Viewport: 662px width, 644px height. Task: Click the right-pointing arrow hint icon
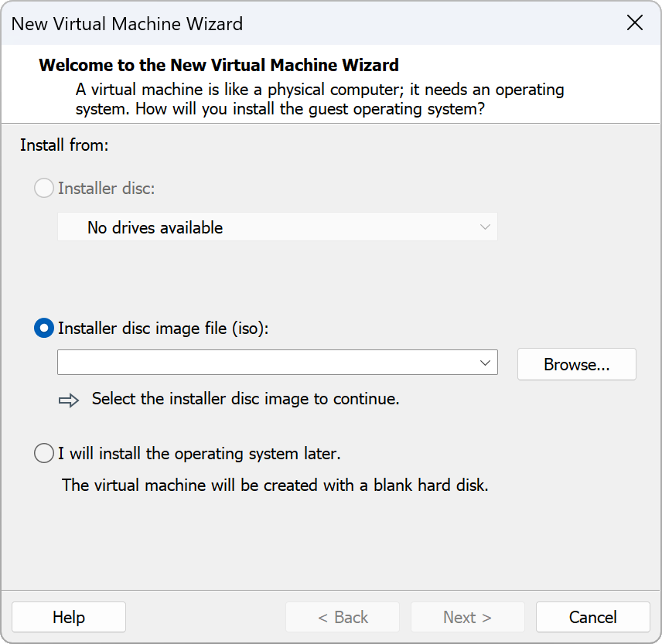tap(70, 400)
